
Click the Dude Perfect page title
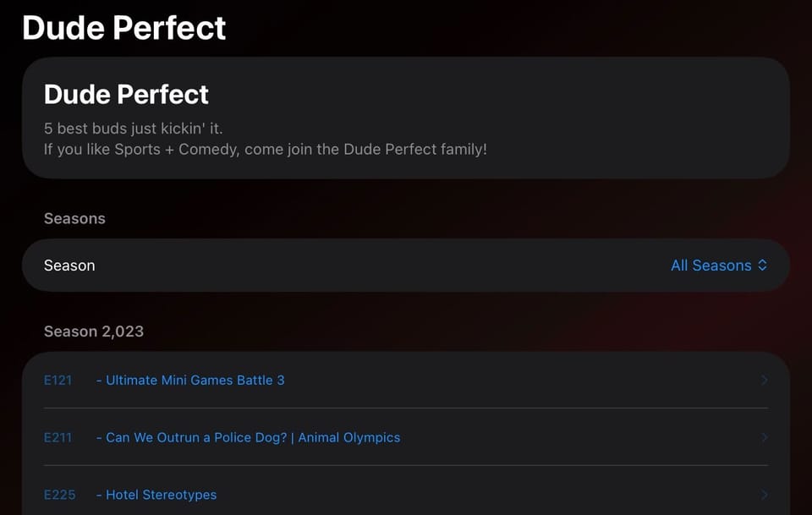[x=123, y=27]
